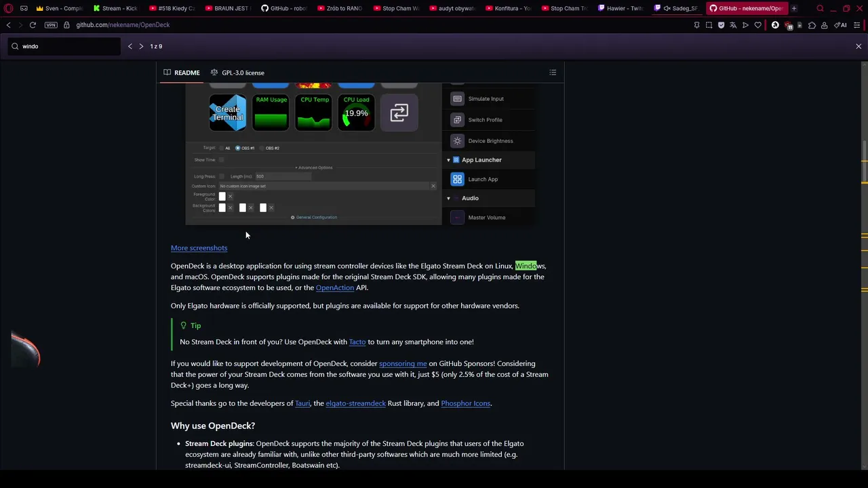Toggle the VPN badge in address bar
Screen dimensions: 868x488
point(51,25)
